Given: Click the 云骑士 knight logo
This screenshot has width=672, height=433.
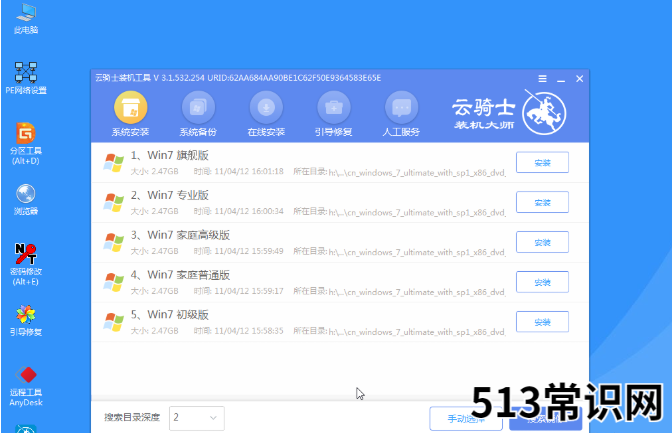Looking at the screenshot, I should click(x=544, y=113).
